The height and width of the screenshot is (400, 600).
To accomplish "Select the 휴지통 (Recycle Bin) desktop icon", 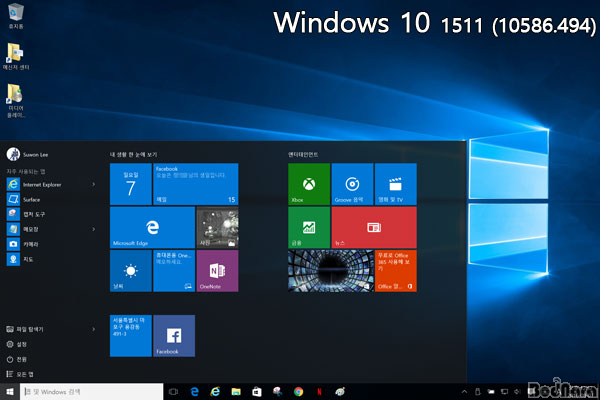I will [16, 16].
